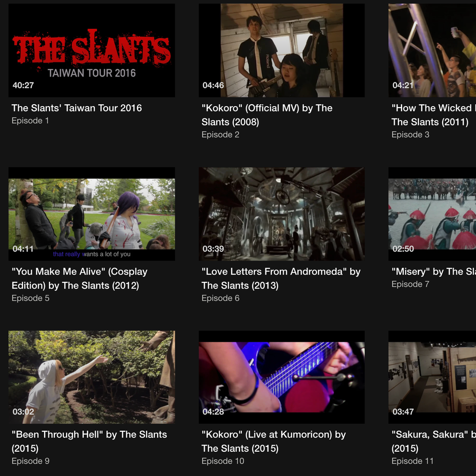
Task: Play the Kokoro Official MV thumbnail
Action: 282,50
